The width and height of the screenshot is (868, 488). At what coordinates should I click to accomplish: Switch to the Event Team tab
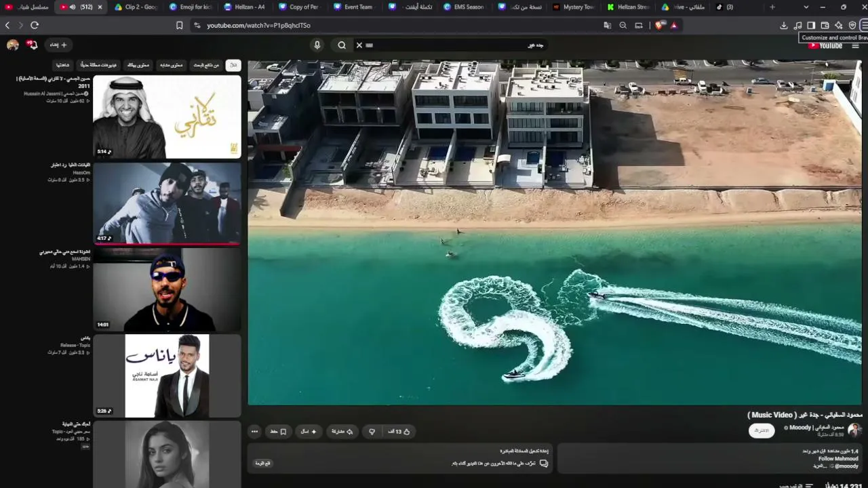pyautogui.click(x=354, y=7)
